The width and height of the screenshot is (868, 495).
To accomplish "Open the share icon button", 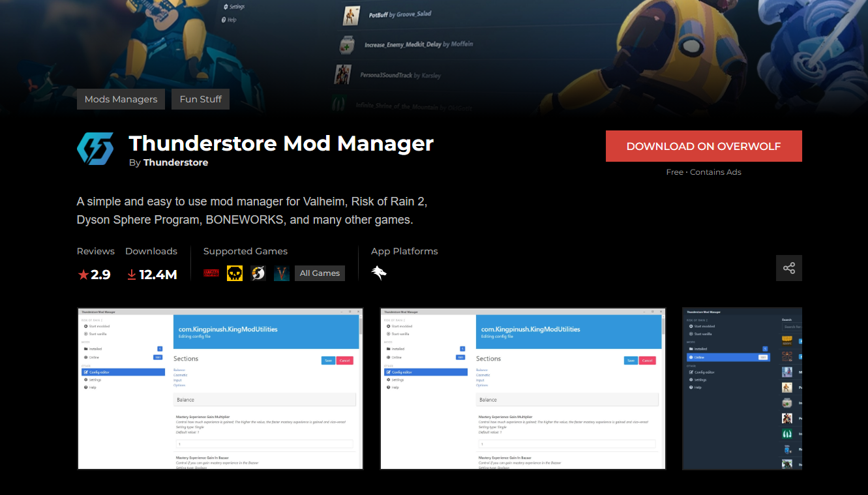I will 789,268.
